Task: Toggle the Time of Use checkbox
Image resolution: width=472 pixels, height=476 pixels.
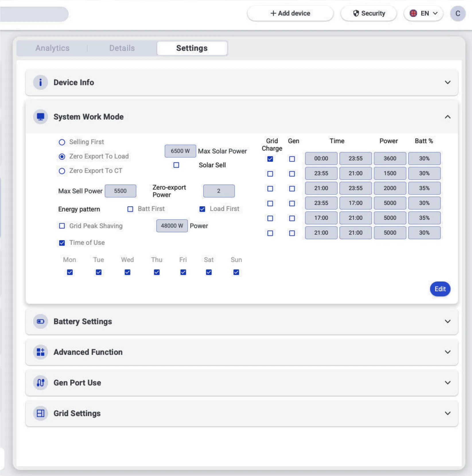Action: tap(62, 243)
